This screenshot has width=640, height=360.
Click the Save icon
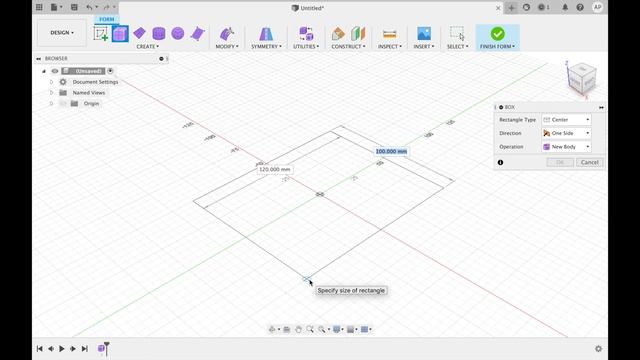coord(74,7)
